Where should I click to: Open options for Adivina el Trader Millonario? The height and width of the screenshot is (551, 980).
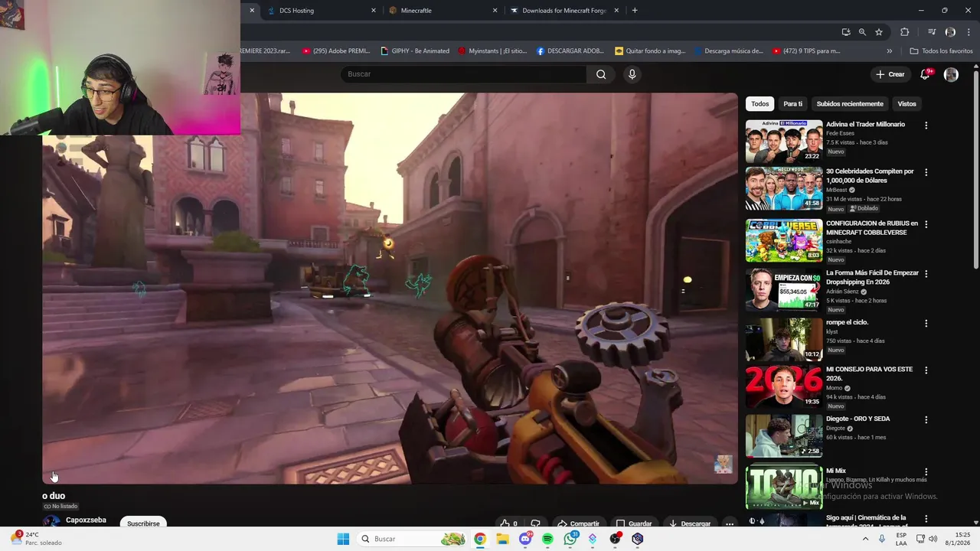(926, 126)
